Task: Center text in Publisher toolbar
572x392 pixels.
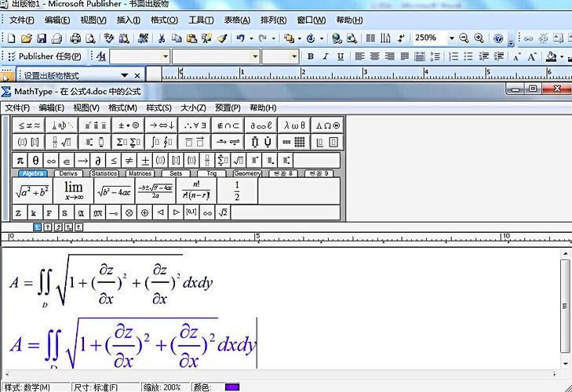Action: point(374,56)
